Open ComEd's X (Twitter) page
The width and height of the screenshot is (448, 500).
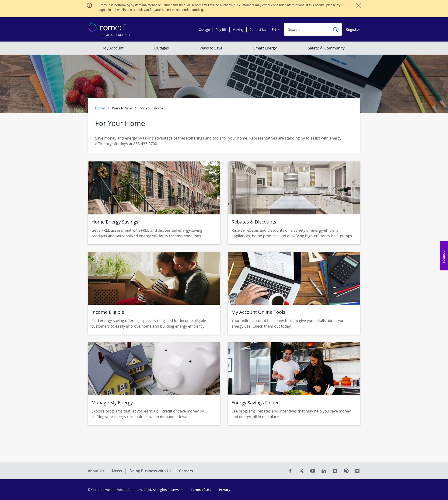click(301, 471)
